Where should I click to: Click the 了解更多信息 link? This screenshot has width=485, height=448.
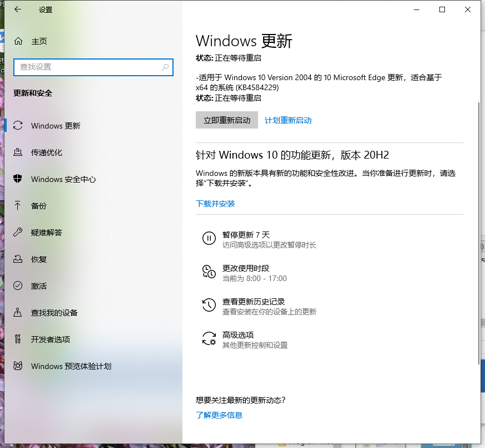click(x=219, y=415)
